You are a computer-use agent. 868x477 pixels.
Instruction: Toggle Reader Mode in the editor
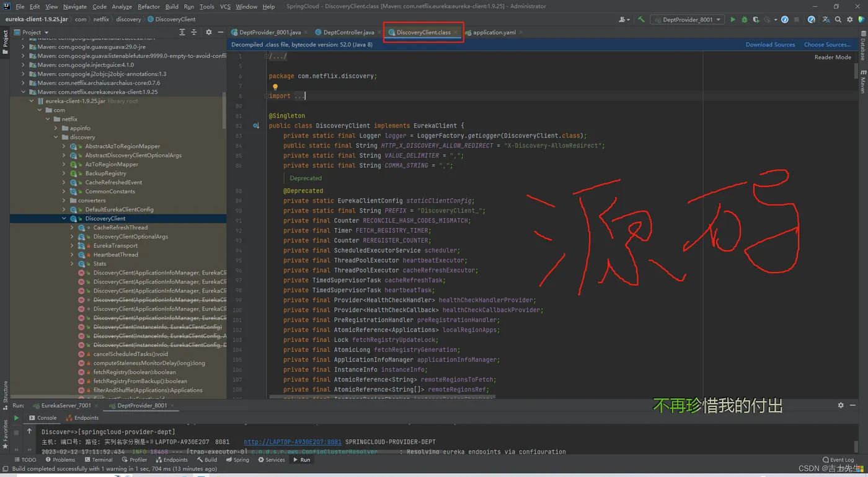(832, 57)
